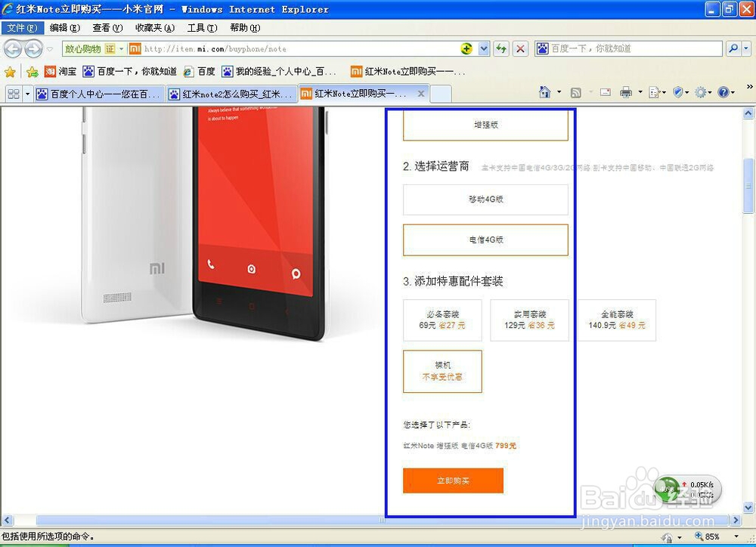
Task: Click the orange 立即购买 button
Action: [453, 481]
